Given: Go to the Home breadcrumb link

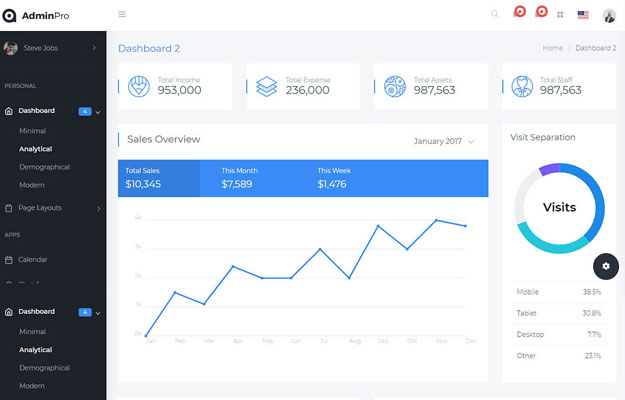Looking at the screenshot, I should (552, 48).
